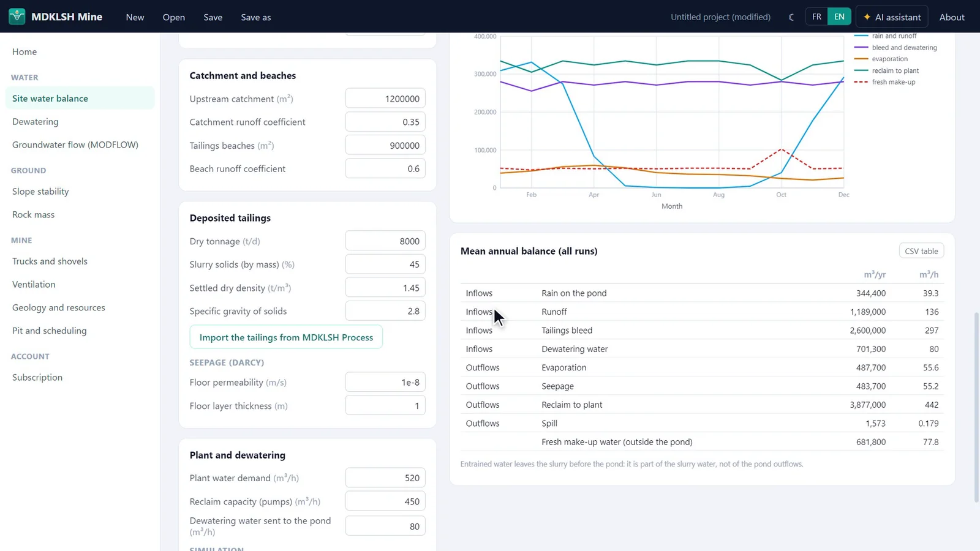Viewport: 980px width, 551px height.
Task: Click the Reclaim capacity (pumps) field
Action: (x=385, y=501)
